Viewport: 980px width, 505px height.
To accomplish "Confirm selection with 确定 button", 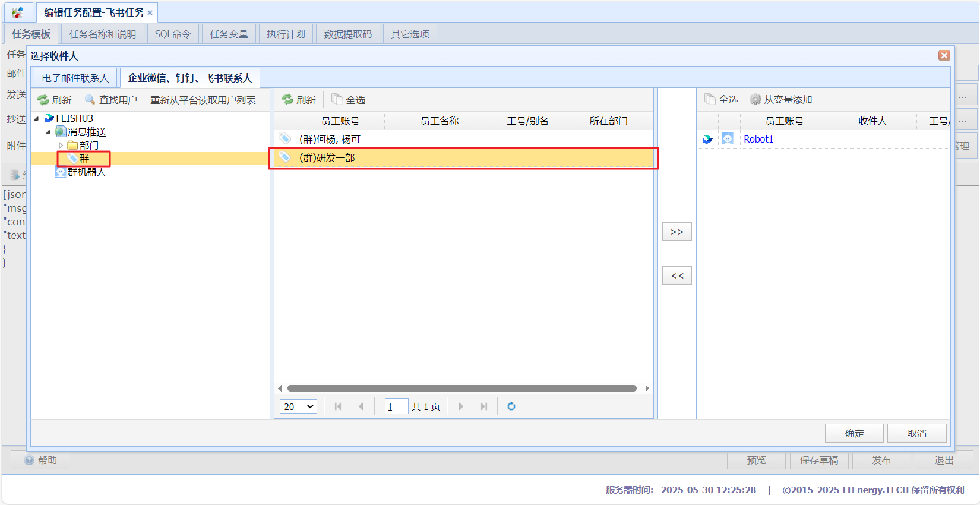I will point(853,433).
